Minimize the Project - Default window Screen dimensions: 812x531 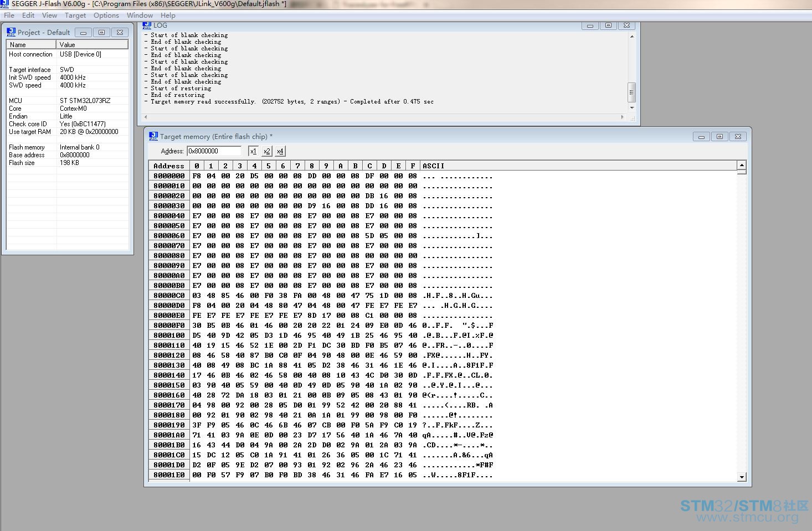(x=83, y=33)
